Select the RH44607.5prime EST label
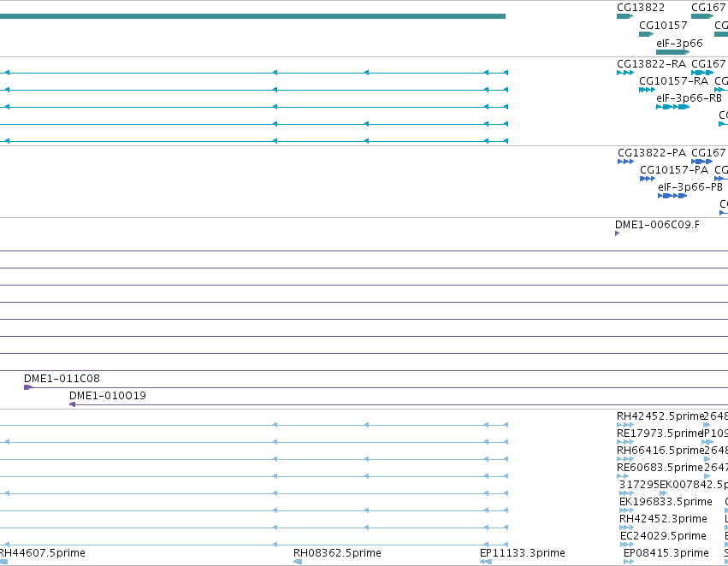The width and height of the screenshot is (728, 566). coord(42,553)
